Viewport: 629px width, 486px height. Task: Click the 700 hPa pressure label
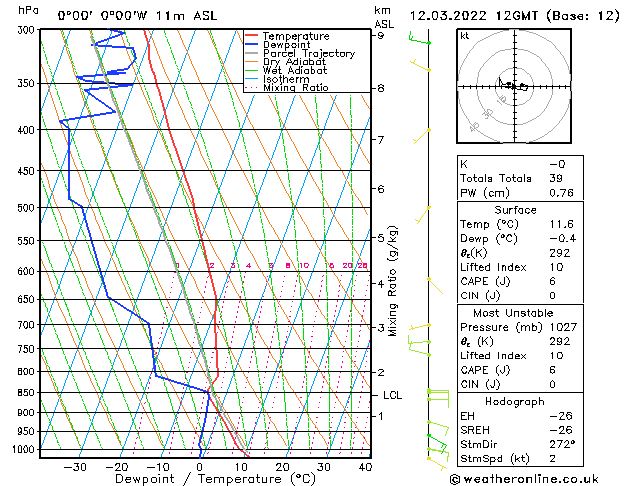click(x=28, y=325)
